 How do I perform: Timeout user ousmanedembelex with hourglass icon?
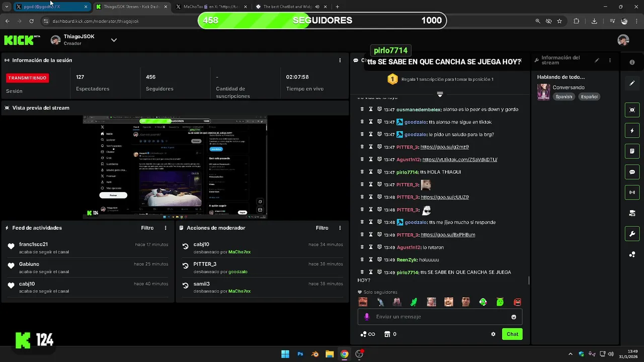pos(371,109)
